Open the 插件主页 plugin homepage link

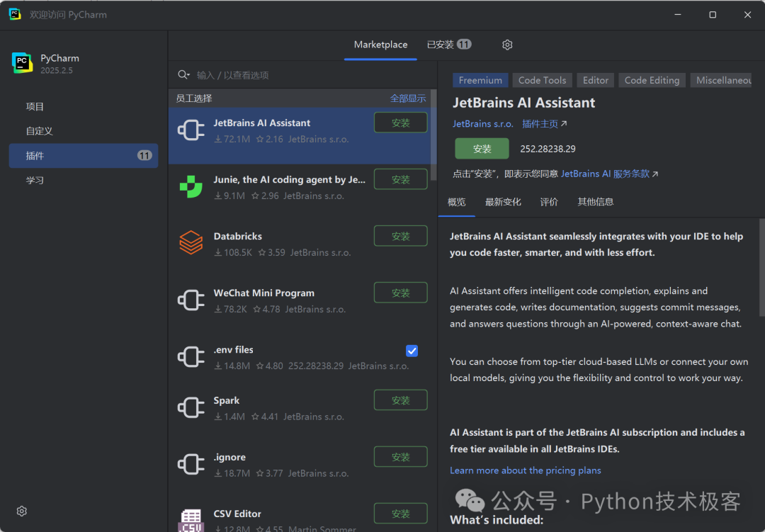click(x=545, y=124)
